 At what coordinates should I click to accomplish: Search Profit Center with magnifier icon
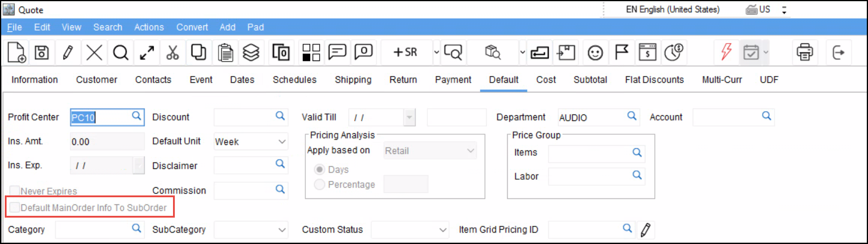(x=136, y=116)
